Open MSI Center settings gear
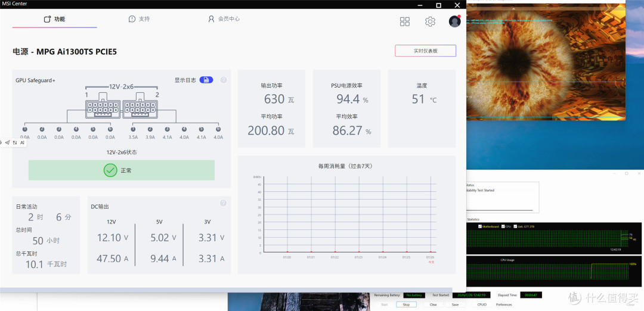 tap(430, 21)
